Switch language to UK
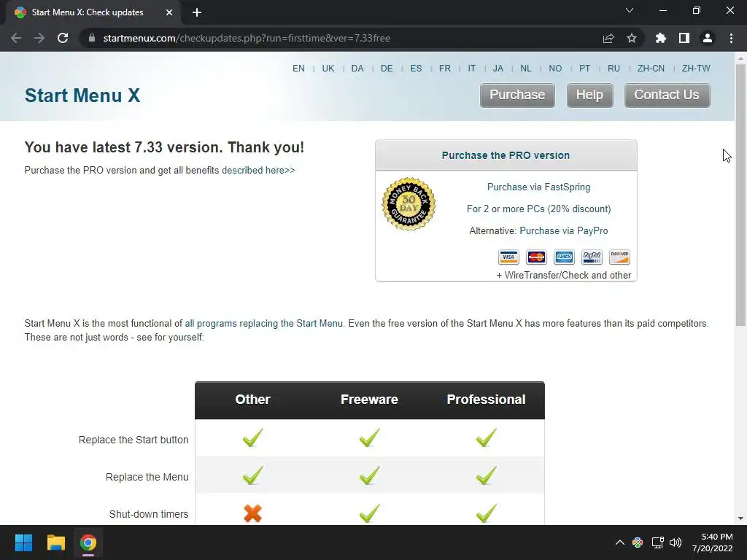The width and height of the screenshot is (747, 560). [x=328, y=69]
